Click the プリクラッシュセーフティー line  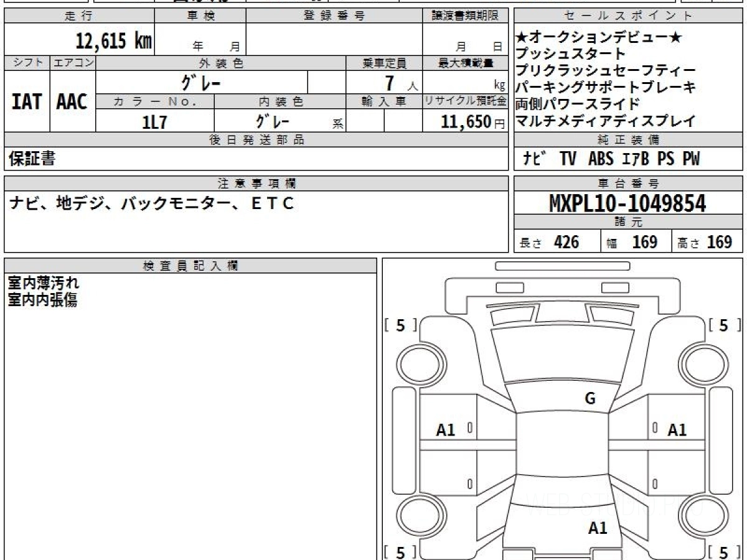click(606, 71)
